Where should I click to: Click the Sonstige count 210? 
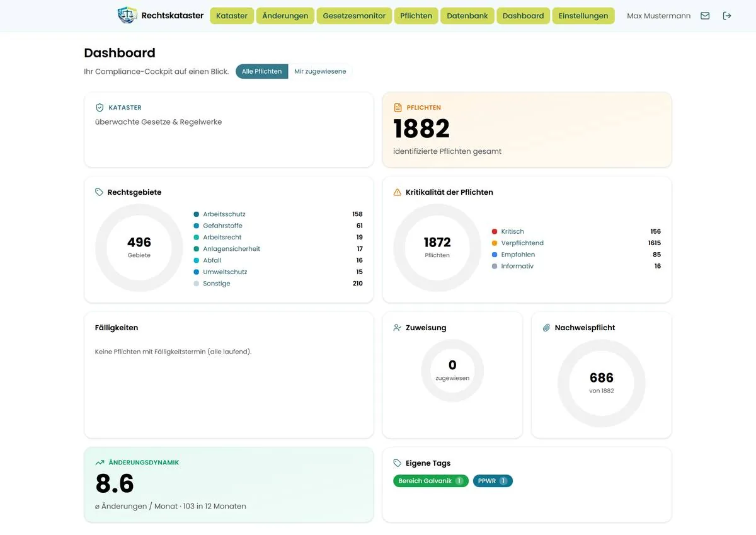357,284
